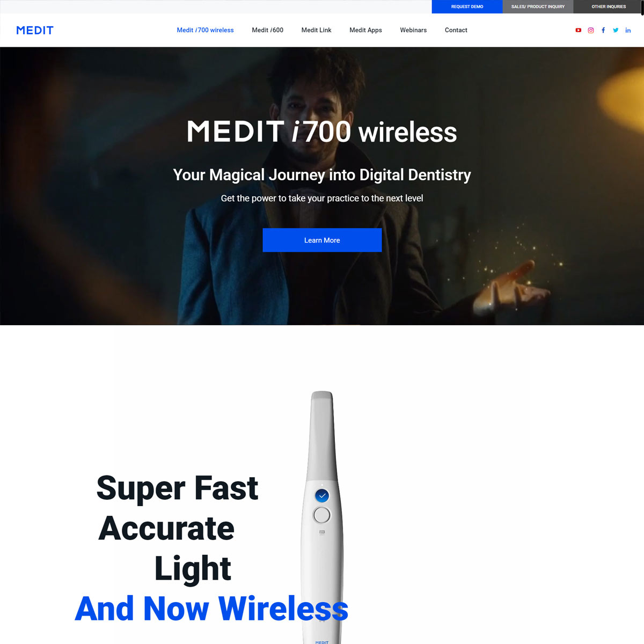Select Sales/ Product Inquiry tab

pos(538,6)
